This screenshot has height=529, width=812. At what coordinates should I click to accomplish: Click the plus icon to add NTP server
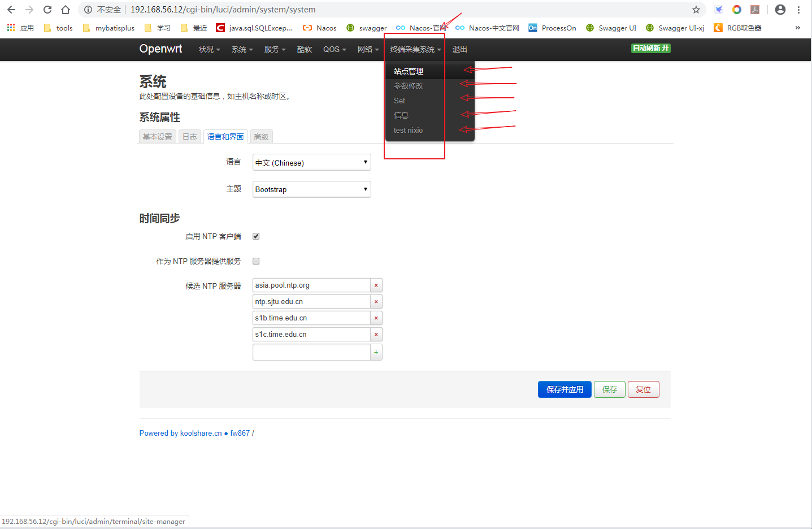pos(376,352)
